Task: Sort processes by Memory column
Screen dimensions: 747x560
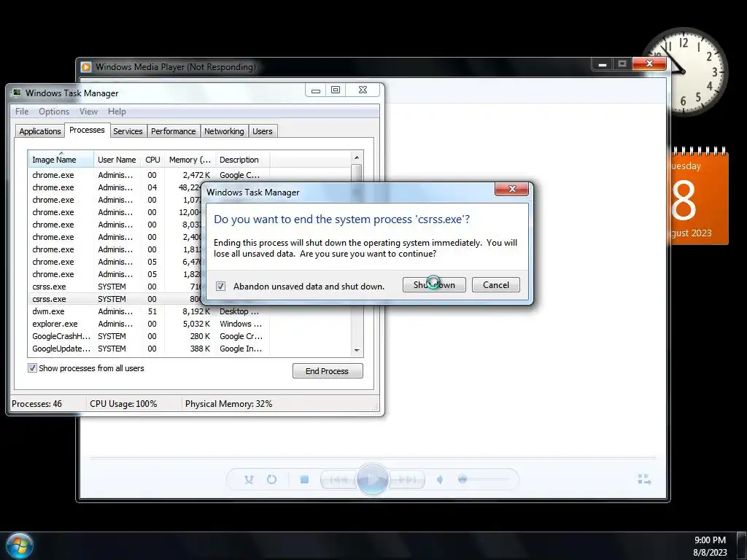Action: click(190, 160)
